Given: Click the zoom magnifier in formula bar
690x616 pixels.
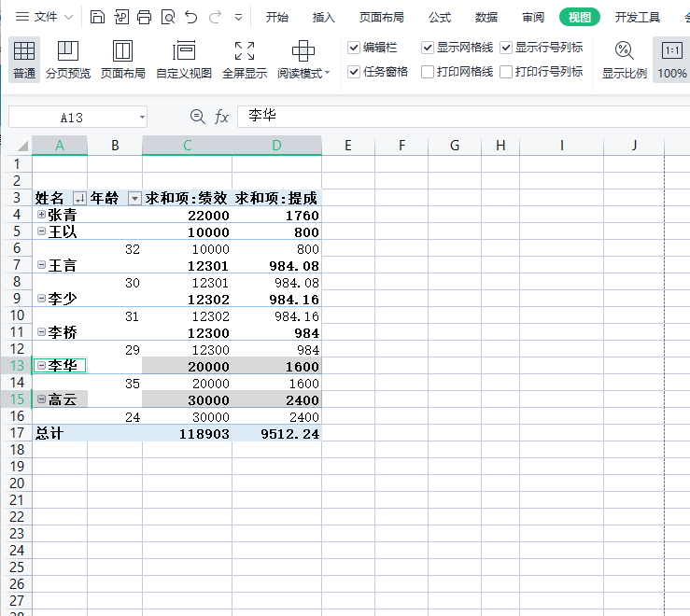Looking at the screenshot, I should [198, 117].
